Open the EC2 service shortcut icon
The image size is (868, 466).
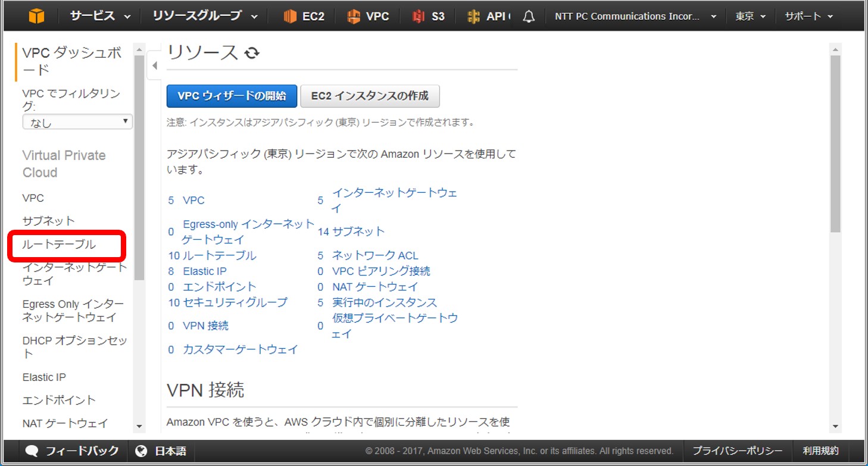click(x=291, y=17)
